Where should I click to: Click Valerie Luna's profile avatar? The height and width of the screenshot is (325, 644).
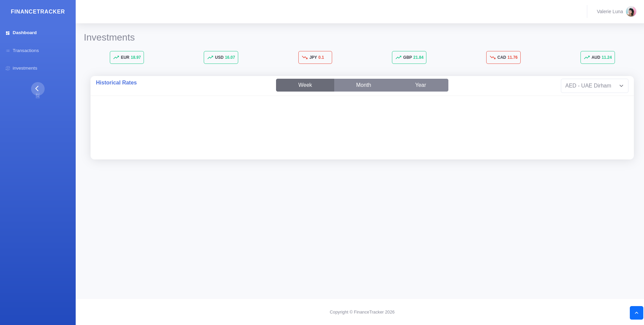tap(631, 11)
